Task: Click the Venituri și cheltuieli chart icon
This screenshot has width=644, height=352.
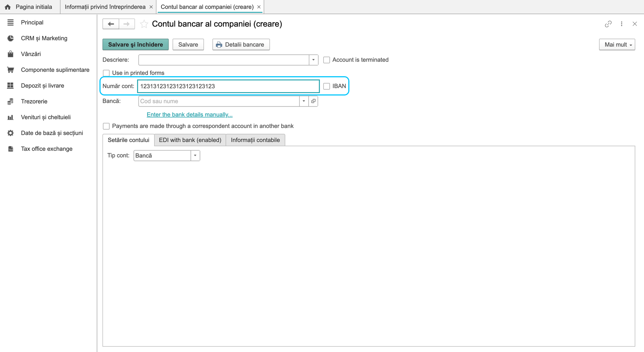Action: (10, 117)
